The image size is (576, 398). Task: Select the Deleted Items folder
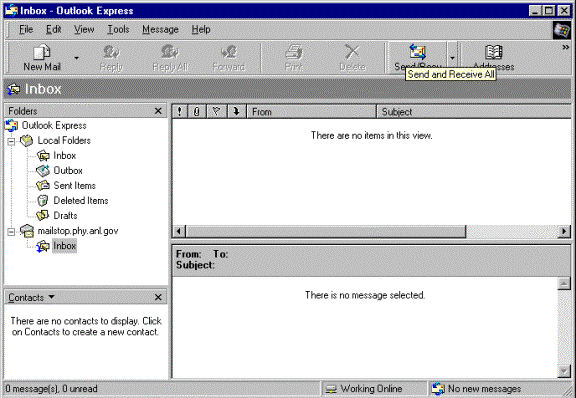81,201
